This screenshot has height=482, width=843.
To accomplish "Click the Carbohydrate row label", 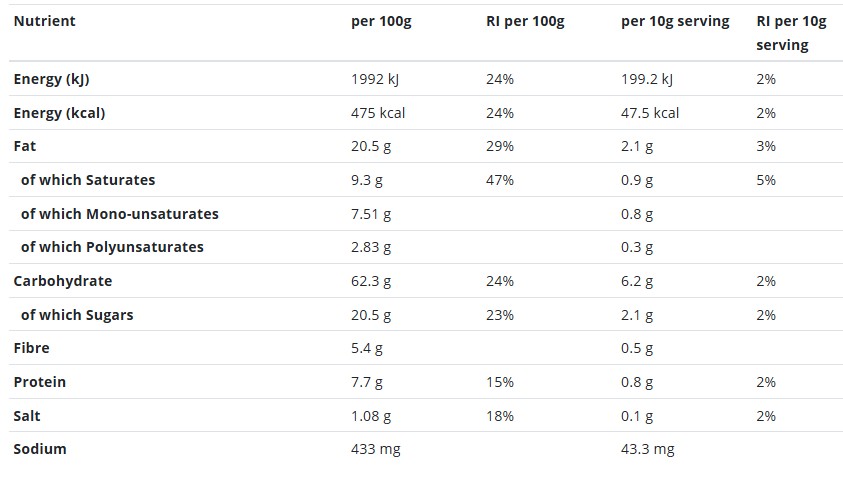I will click(63, 281).
